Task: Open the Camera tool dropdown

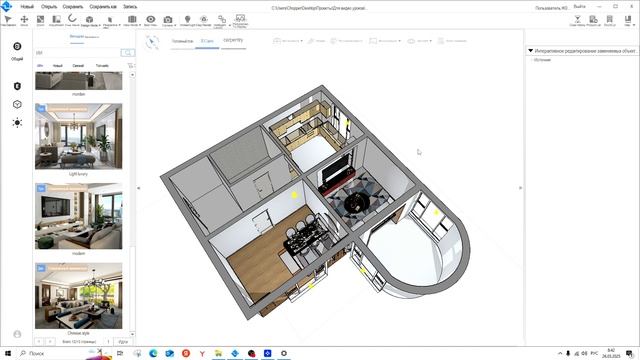Action: pos(168,21)
